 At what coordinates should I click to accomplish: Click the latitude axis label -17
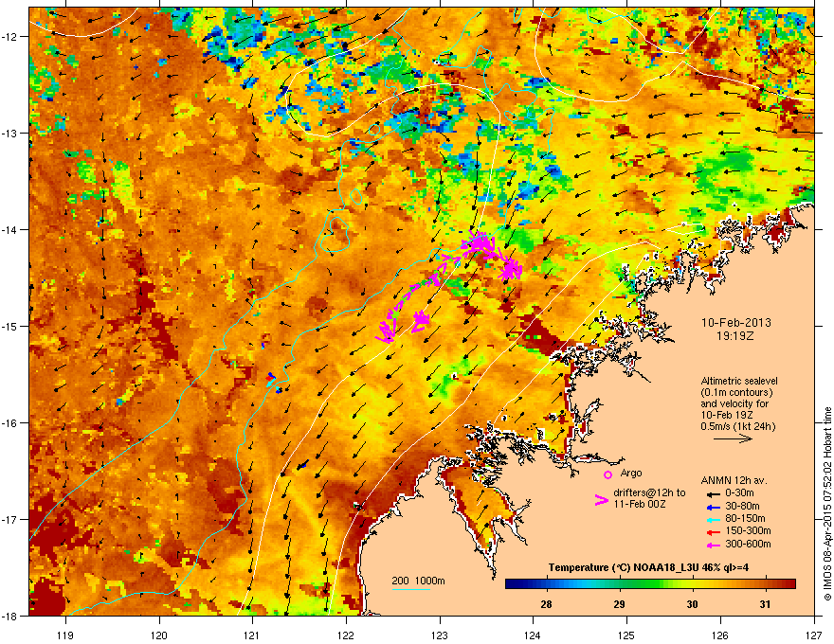[x=9, y=520]
